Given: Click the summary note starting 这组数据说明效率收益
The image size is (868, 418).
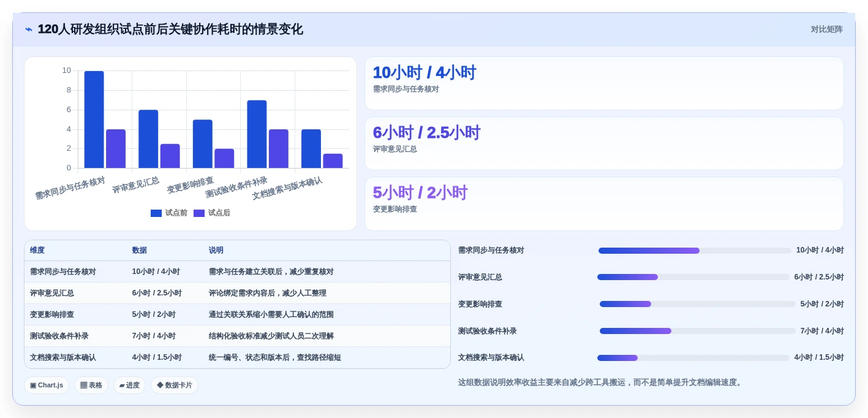Looking at the screenshot, I should pos(601,382).
